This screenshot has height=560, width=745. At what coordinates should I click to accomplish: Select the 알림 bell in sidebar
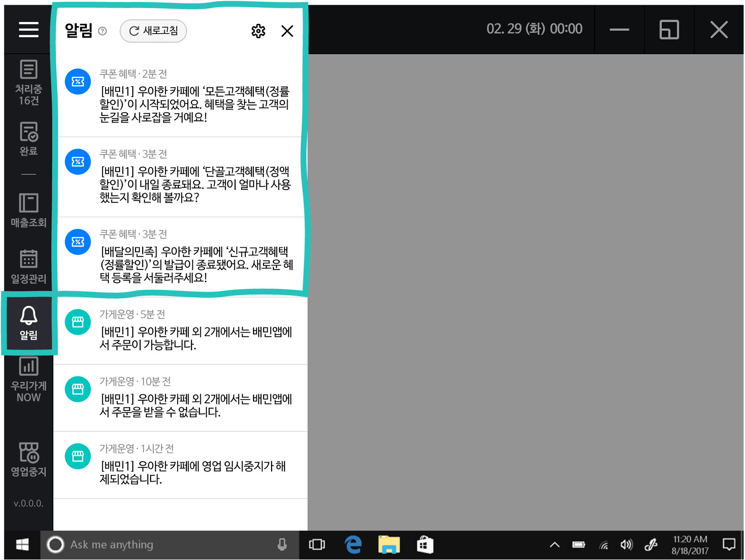click(x=29, y=323)
